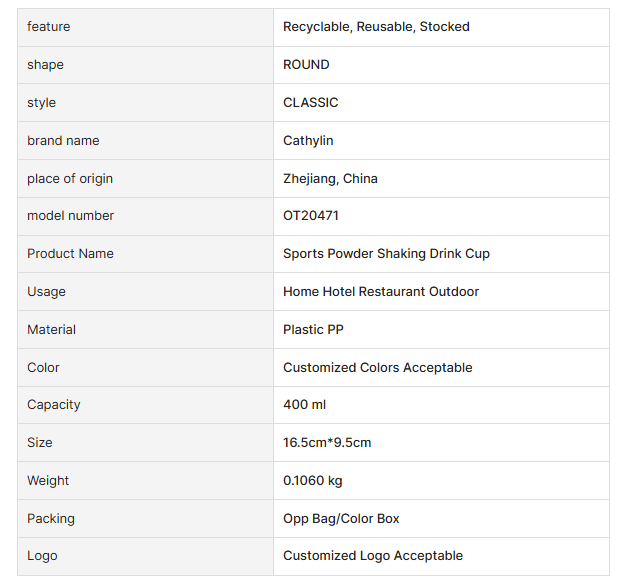Select the 'brand name' label cell
The image size is (635, 582).
coord(63,141)
